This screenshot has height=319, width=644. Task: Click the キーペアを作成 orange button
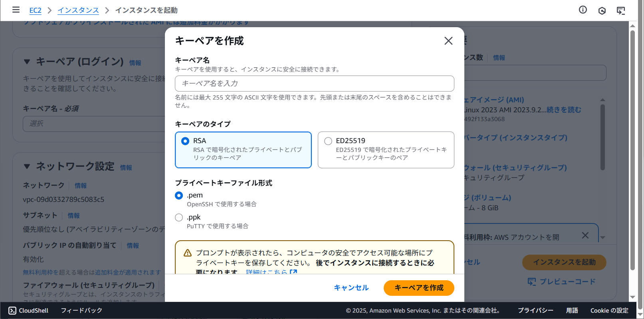pyautogui.click(x=419, y=288)
